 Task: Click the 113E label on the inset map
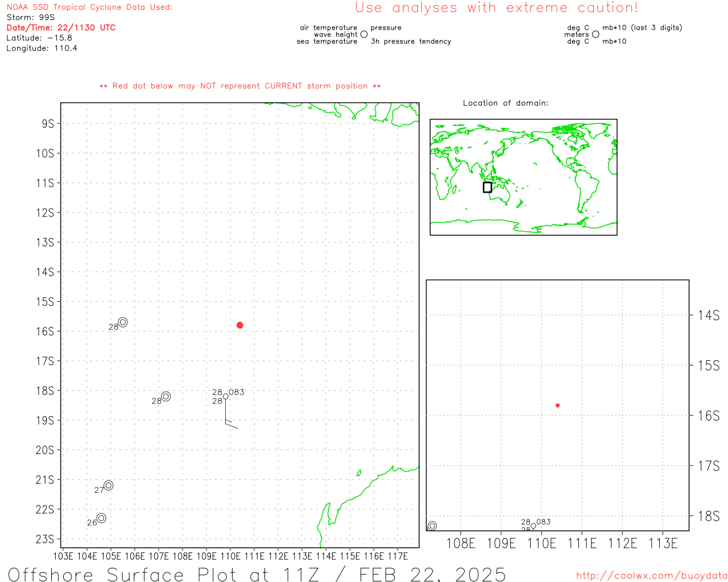pos(663,543)
